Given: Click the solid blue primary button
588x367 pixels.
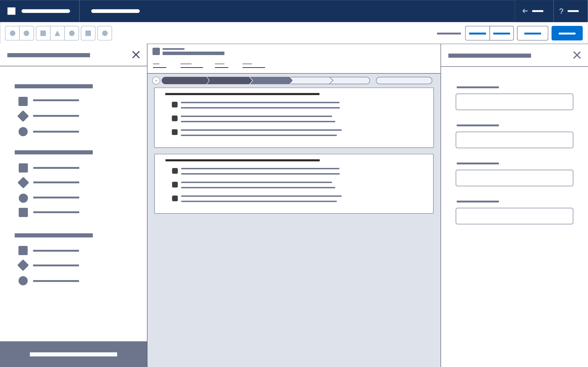Looking at the screenshot, I should coord(567,33).
